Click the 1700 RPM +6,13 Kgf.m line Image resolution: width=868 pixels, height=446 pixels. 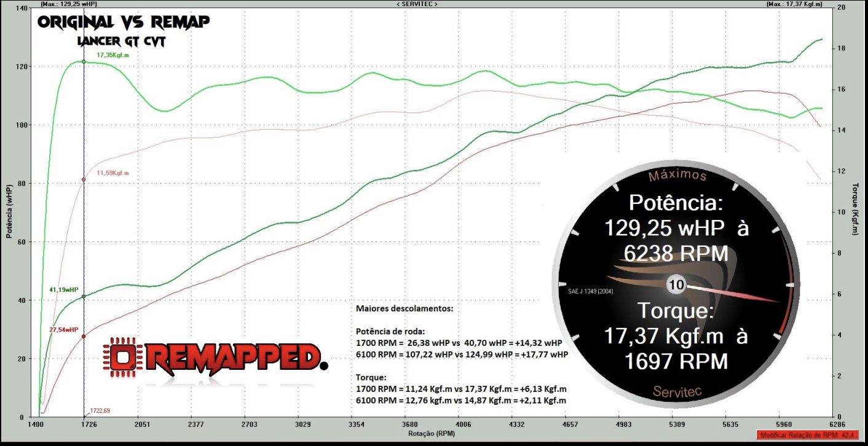(461, 389)
